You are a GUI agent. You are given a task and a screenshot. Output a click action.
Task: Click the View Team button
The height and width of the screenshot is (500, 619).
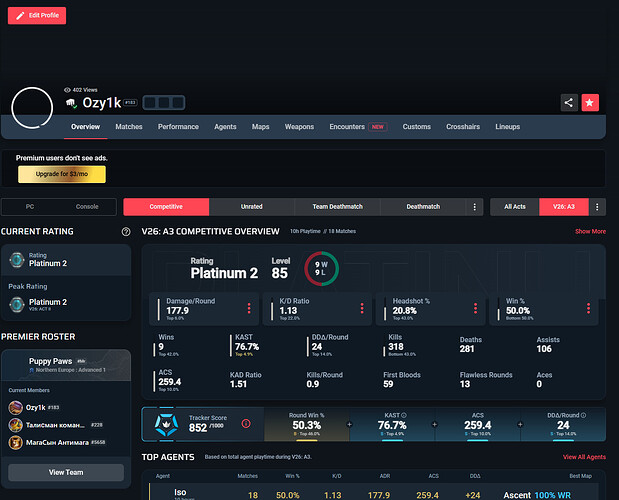point(66,472)
